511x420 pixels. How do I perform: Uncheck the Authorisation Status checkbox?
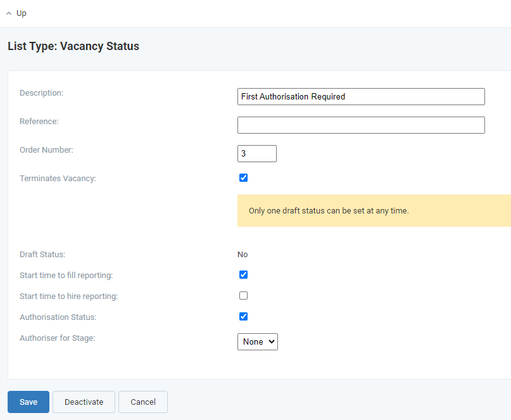tap(243, 316)
